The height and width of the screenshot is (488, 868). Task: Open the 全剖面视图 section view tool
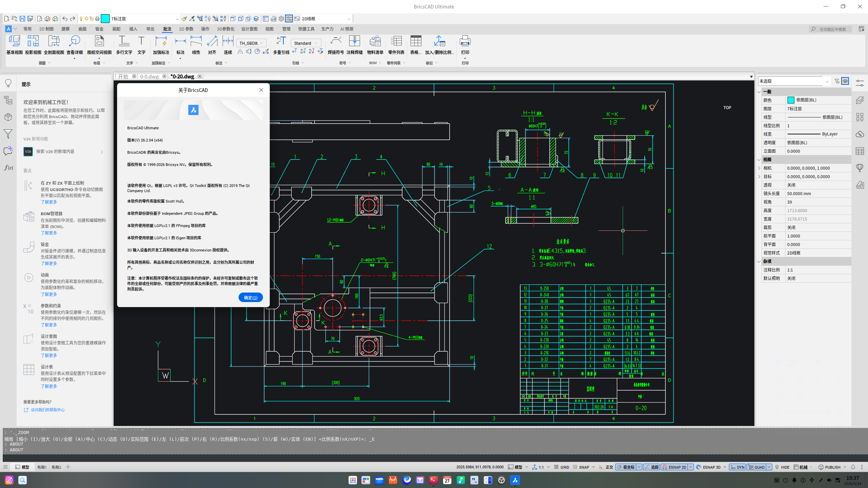point(54,45)
